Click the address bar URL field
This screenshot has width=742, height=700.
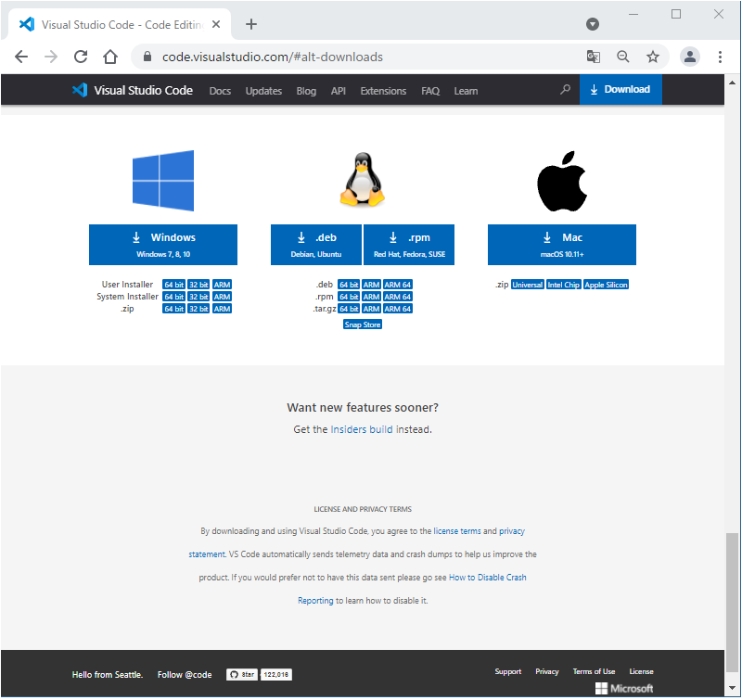[x=362, y=57]
